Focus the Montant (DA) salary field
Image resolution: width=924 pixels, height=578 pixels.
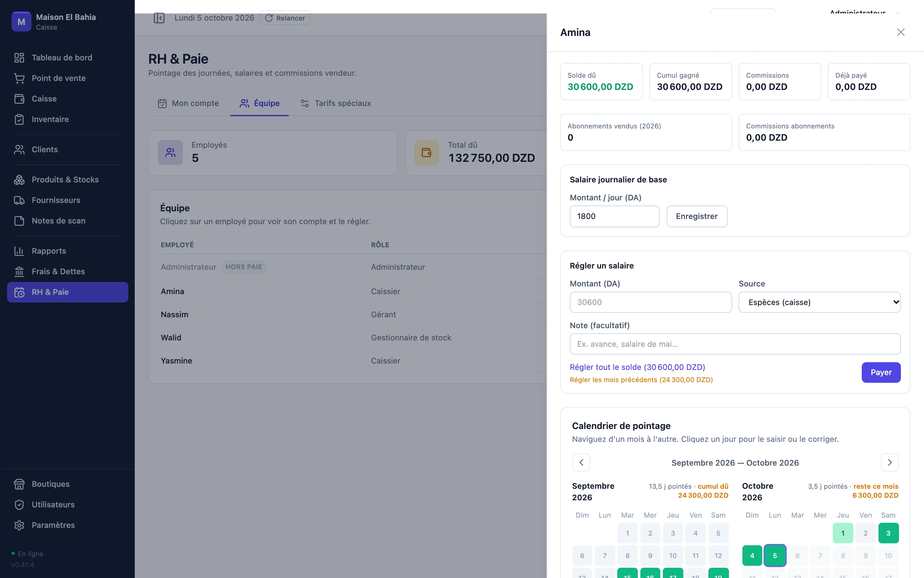651,302
